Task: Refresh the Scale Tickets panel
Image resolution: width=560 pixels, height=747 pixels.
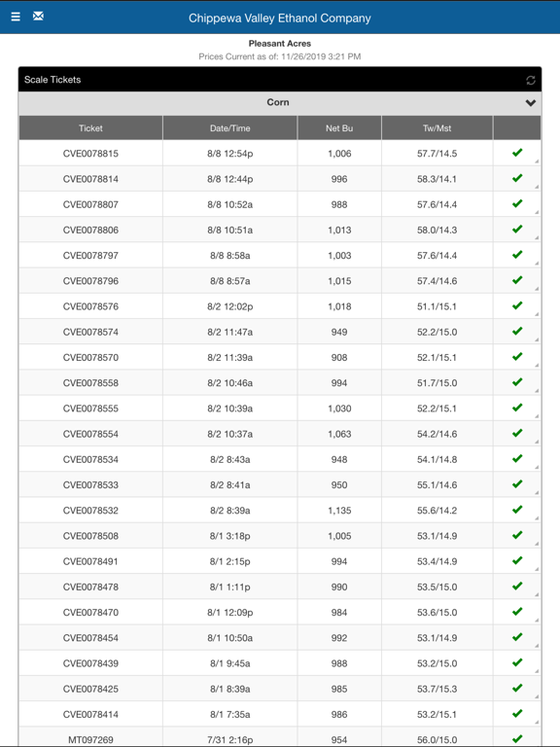Action: (531, 80)
